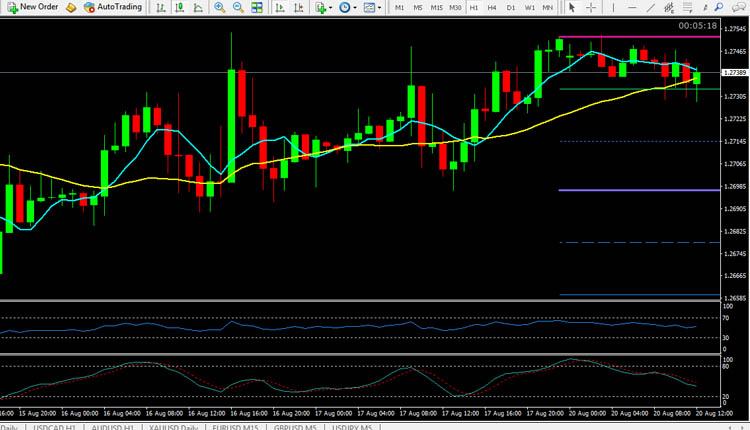Screen dimensions: 750x430
Task: Toggle Chart Shift from right border
Action: click(299, 8)
